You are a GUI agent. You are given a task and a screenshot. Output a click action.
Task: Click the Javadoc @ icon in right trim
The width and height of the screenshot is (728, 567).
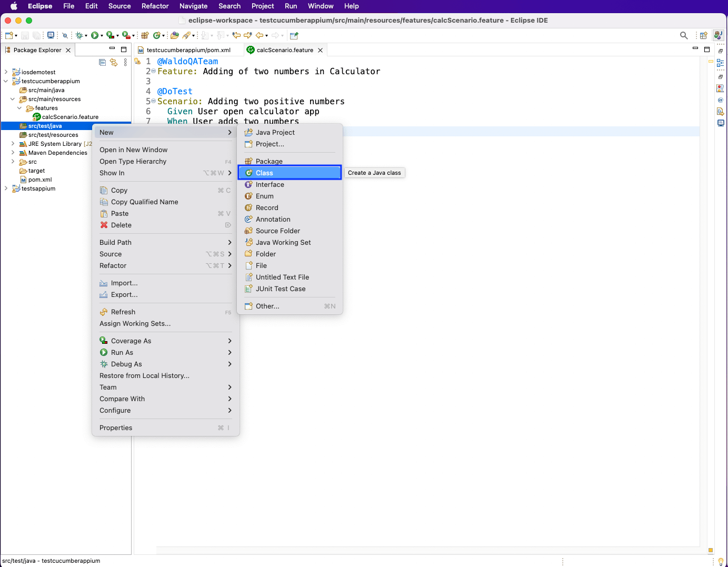click(720, 100)
